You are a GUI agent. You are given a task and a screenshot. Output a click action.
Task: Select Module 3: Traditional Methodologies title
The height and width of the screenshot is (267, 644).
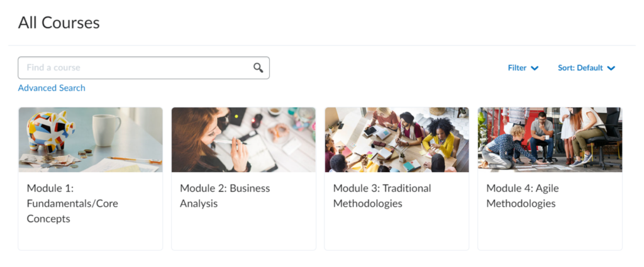point(382,195)
